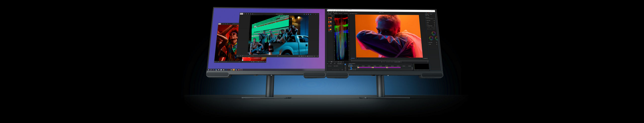
Task: Adjust the zoom slider in the front Photos window
Action: click(x=310, y=56)
